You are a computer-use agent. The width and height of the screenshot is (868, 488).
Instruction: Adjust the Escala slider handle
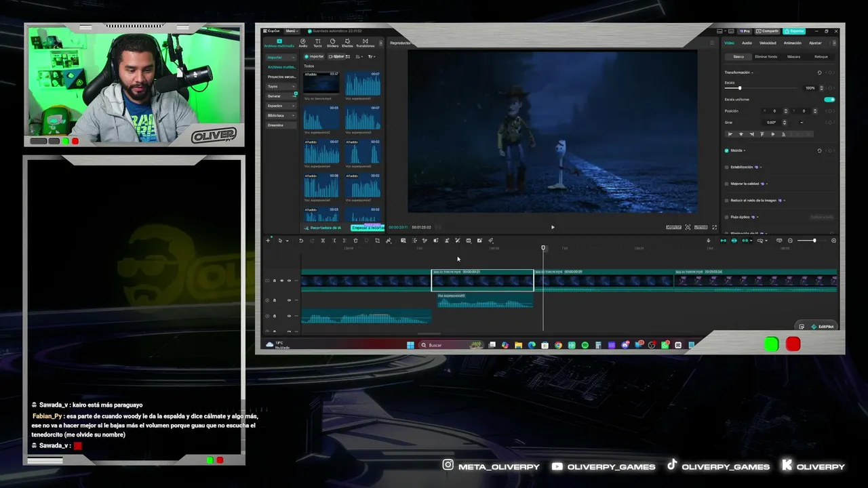739,88
